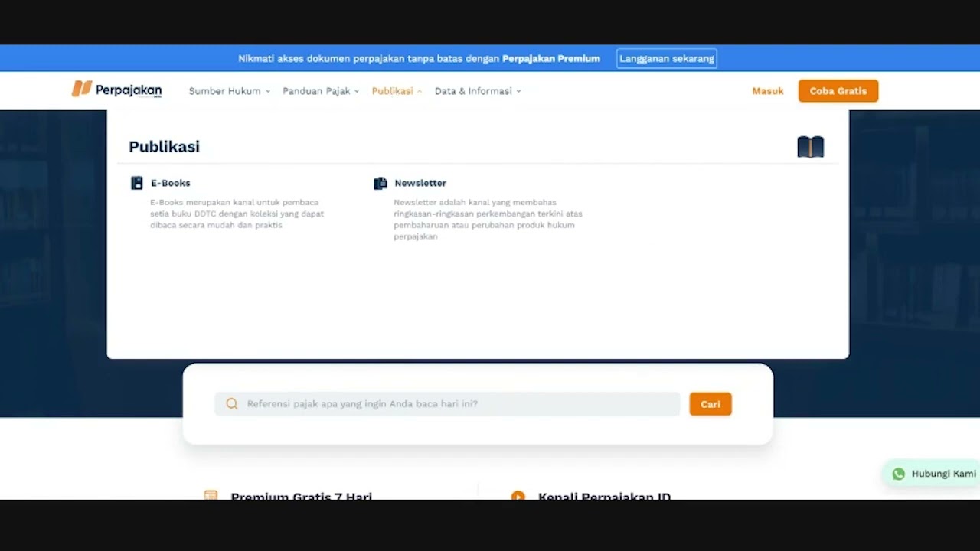
Task: Open the E-Books link
Action: [x=170, y=183]
